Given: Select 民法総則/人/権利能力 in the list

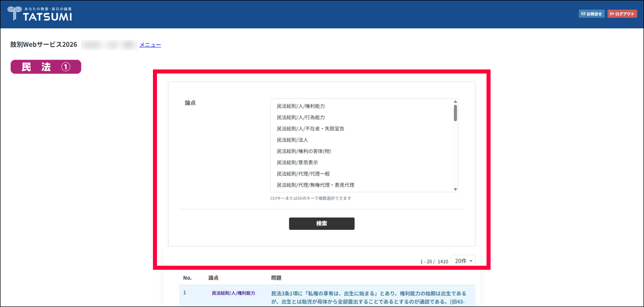Looking at the screenshot, I should [301, 106].
